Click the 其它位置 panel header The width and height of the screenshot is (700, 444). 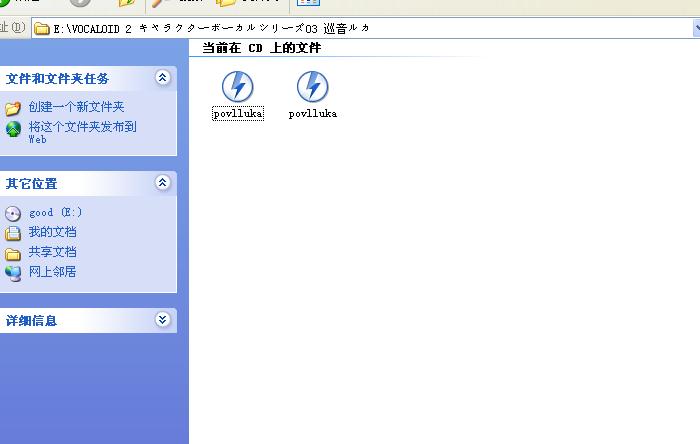point(88,183)
